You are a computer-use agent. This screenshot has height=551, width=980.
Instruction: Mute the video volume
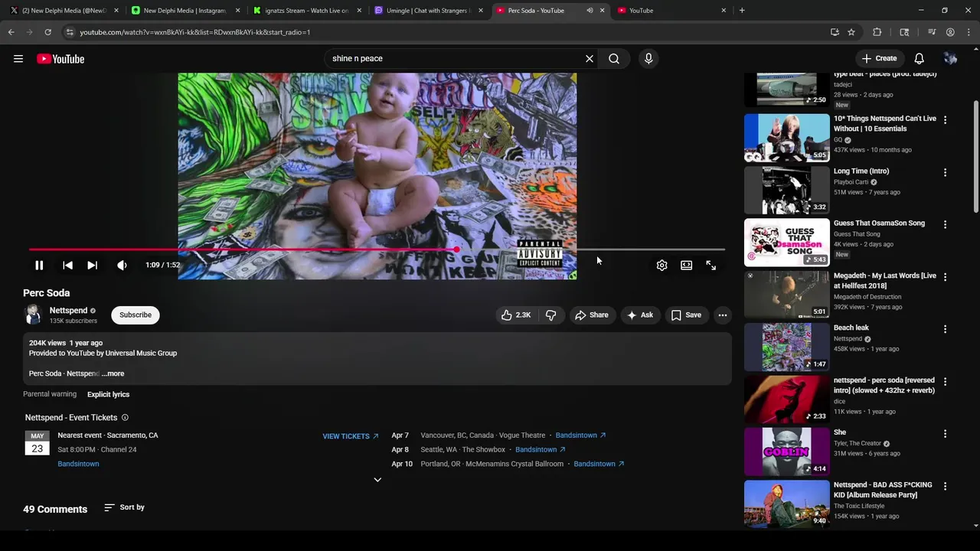pos(122,266)
